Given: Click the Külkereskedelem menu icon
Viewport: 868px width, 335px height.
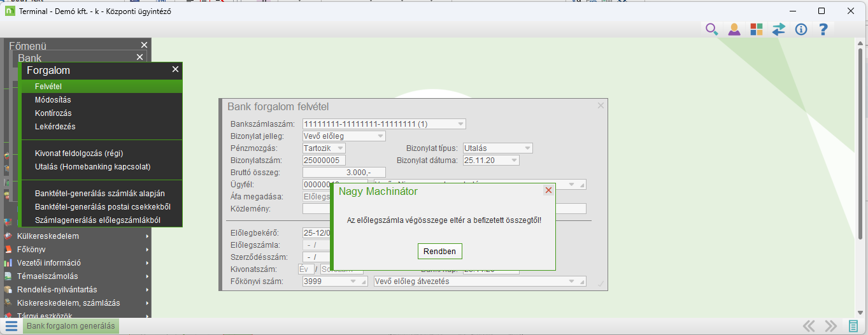Looking at the screenshot, I should click(8, 236).
